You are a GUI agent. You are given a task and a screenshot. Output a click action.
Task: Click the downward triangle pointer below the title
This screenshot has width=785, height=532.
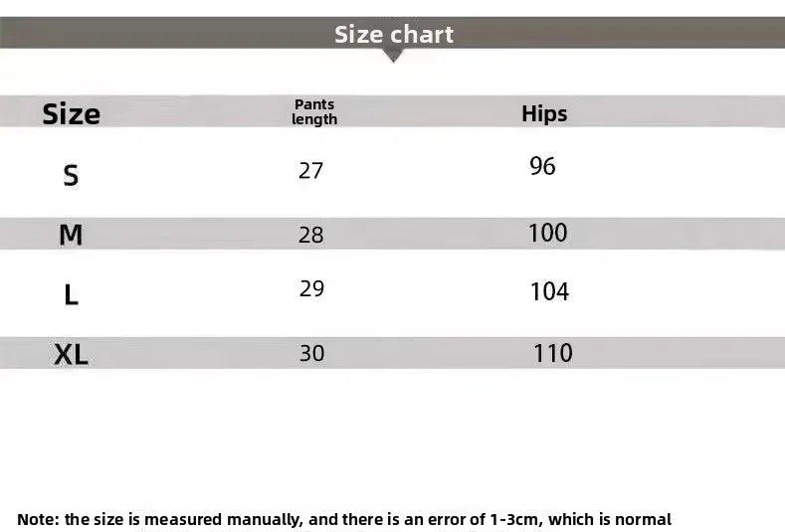pos(393,56)
